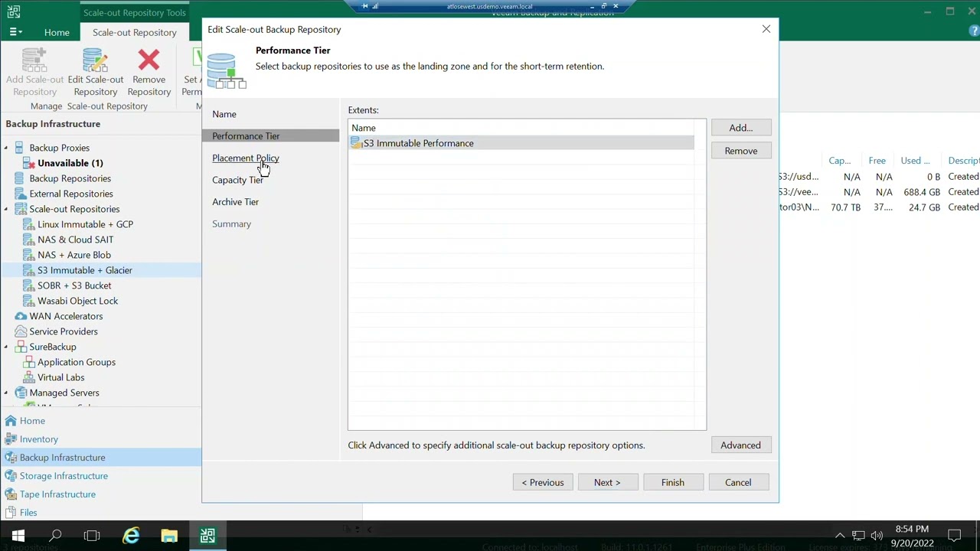The image size is (980, 551).
Task: Click the Next button
Action: (607, 482)
